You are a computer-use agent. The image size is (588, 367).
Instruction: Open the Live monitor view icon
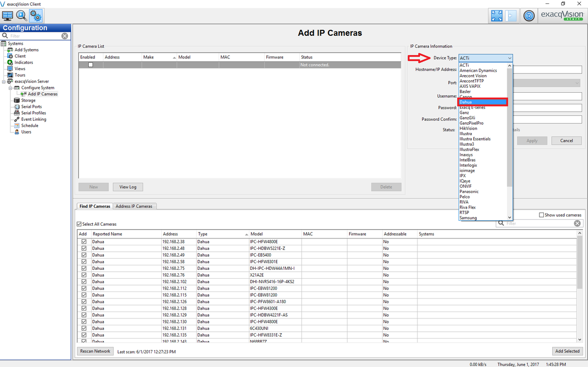click(8, 16)
